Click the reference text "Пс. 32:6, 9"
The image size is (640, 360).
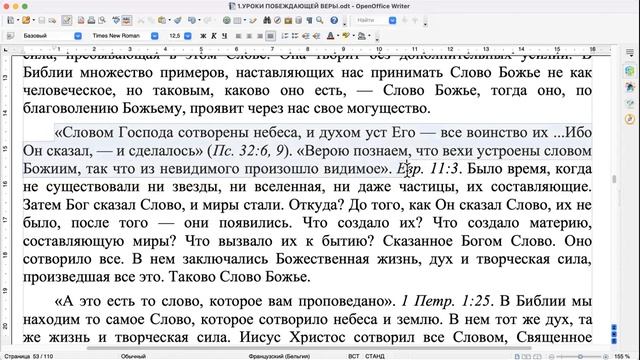pos(248,151)
